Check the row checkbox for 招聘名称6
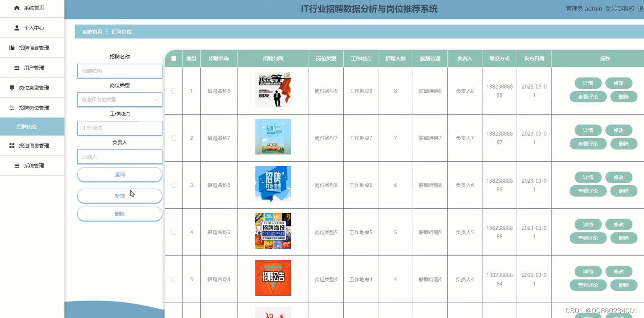Viewport: 644px width, 318px height. pyautogui.click(x=174, y=185)
